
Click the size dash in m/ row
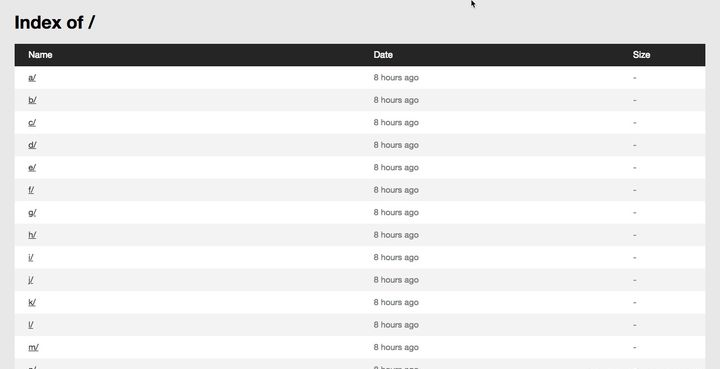[x=635, y=347]
